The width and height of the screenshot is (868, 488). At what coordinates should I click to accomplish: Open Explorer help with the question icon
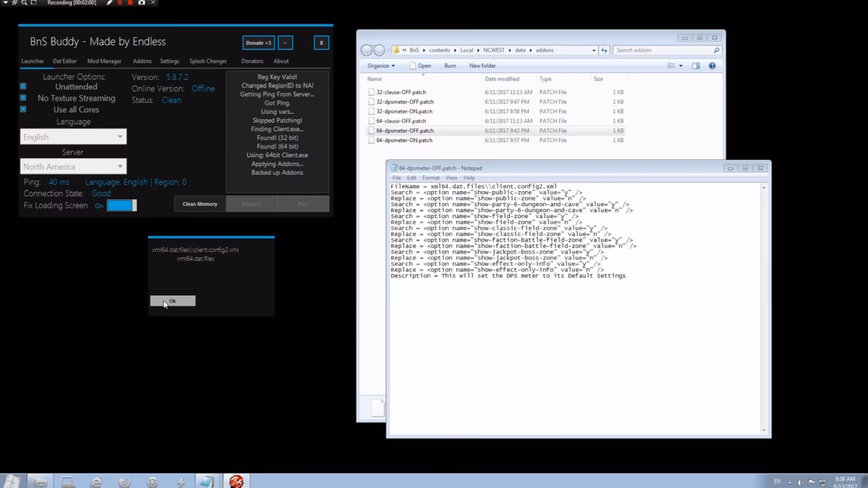[712, 66]
